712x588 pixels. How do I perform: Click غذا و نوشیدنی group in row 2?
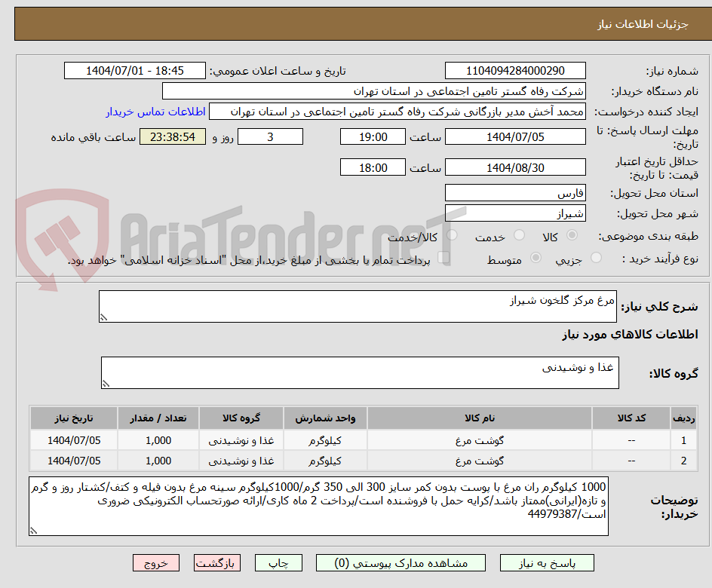pyautogui.click(x=241, y=461)
